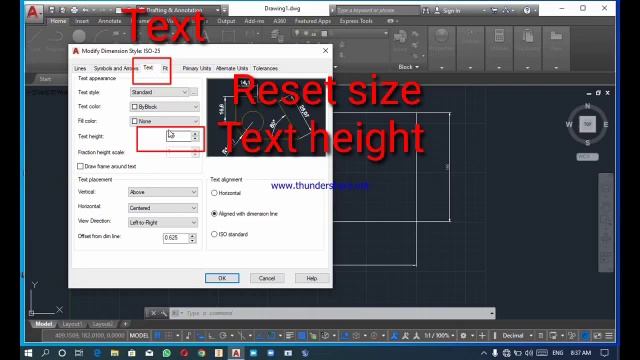Click the clipboard paste icon in the ribbon

pyautogui.click(x=527, y=36)
